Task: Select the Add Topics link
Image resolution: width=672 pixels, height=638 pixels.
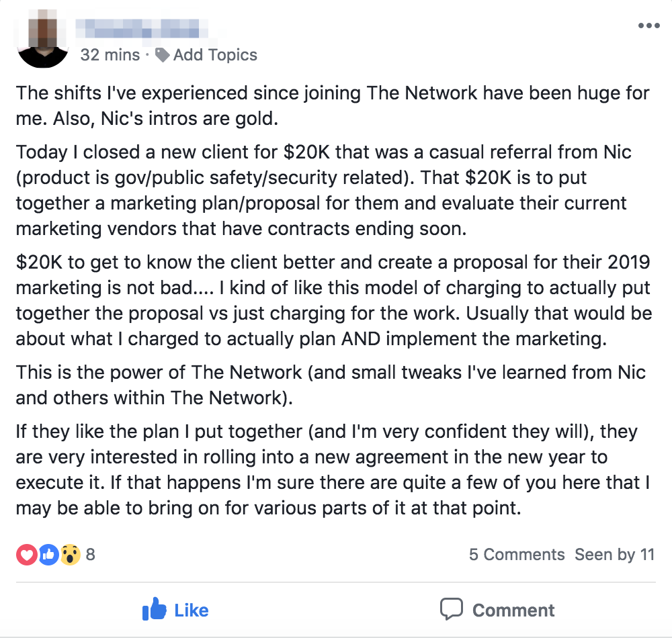Action: click(x=215, y=55)
